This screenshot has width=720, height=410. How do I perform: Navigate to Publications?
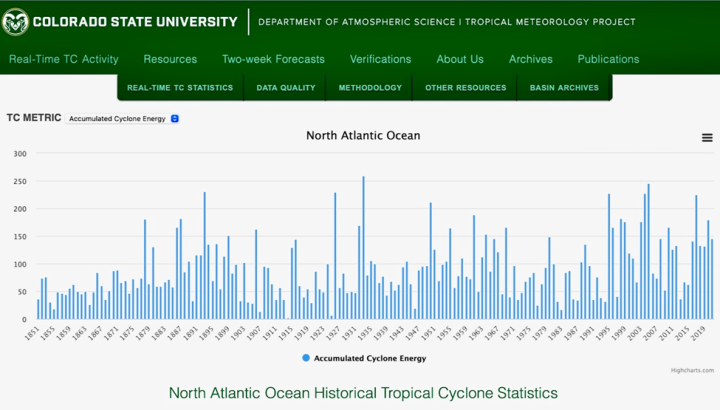coord(608,59)
